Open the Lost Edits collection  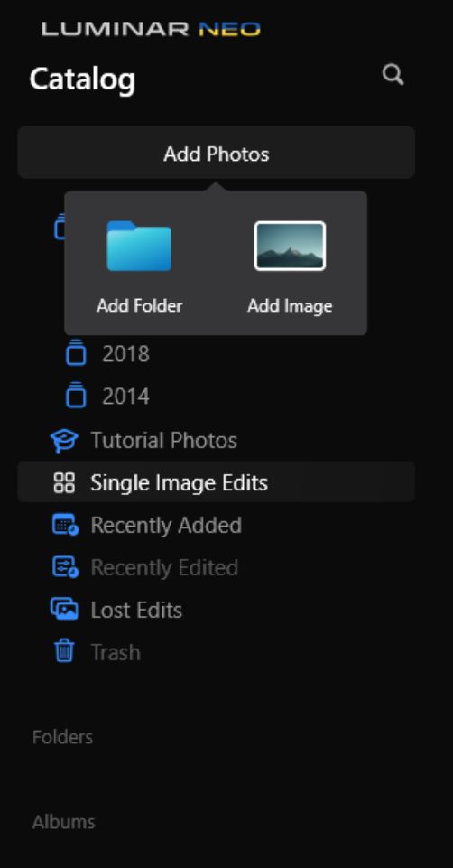[x=136, y=610]
